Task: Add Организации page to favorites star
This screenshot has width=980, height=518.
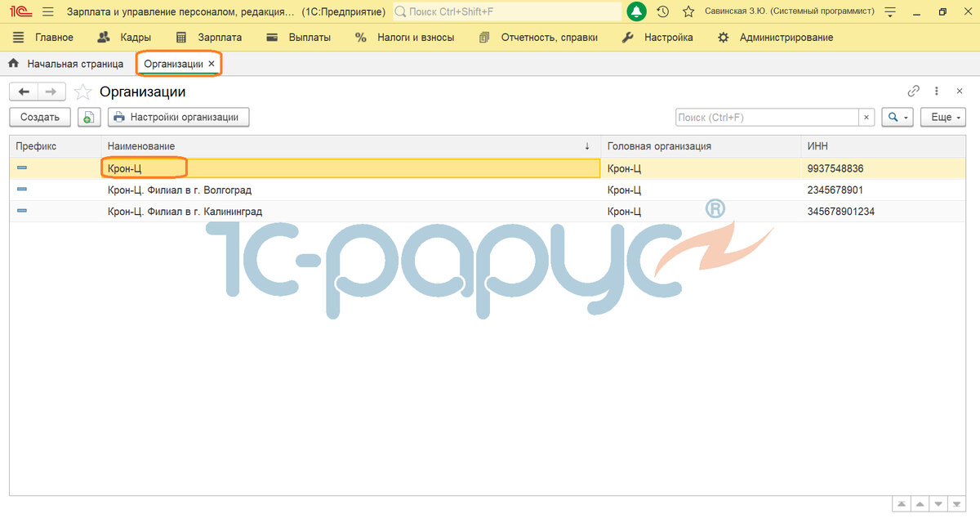Action: [x=82, y=92]
